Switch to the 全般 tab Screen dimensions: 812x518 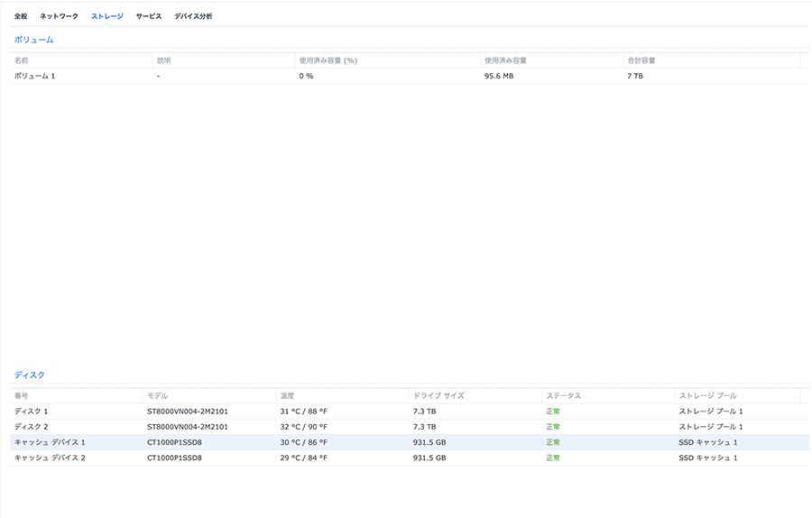(x=21, y=16)
